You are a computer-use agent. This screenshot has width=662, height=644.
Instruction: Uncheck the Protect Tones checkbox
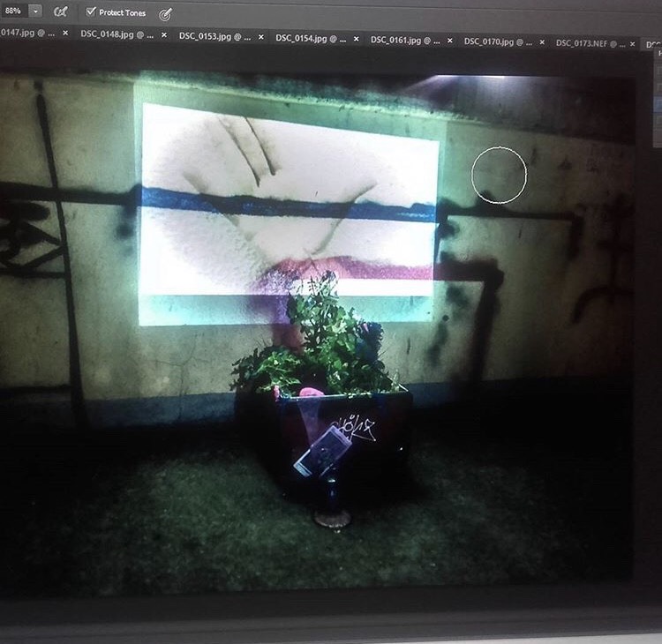tap(90, 12)
